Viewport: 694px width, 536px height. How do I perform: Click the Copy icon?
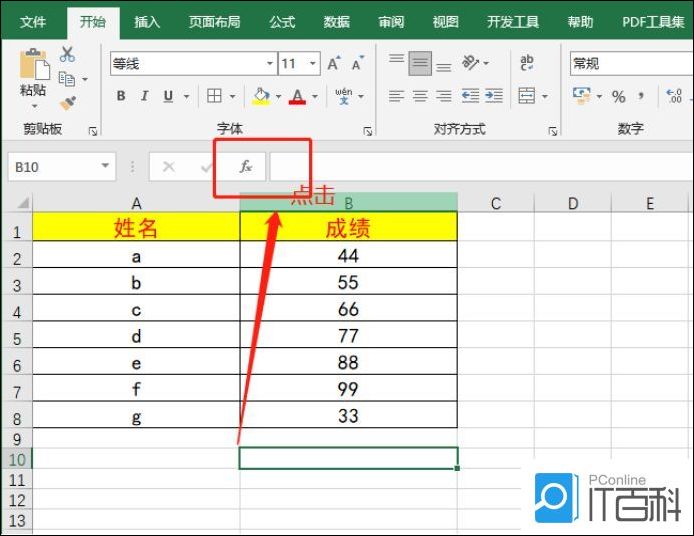(x=67, y=79)
